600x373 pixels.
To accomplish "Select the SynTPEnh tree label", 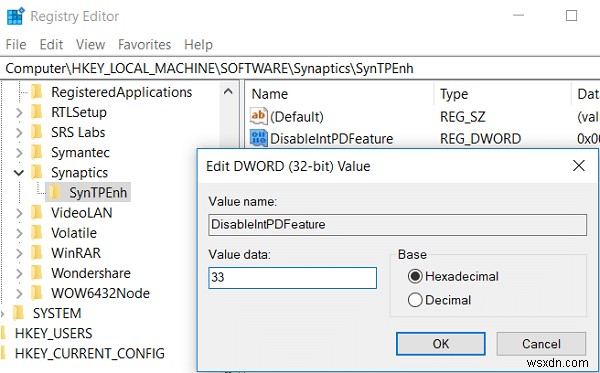I will pyautogui.click(x=98, y=193).
